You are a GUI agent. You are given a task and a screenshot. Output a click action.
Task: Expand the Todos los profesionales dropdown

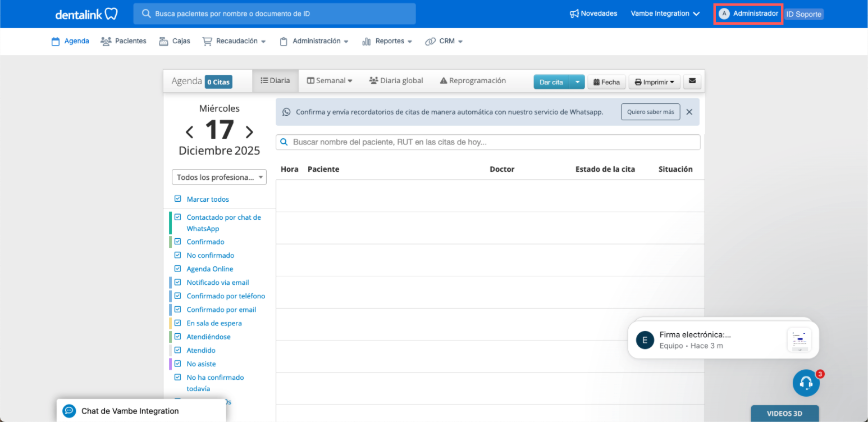coord(219,177)
